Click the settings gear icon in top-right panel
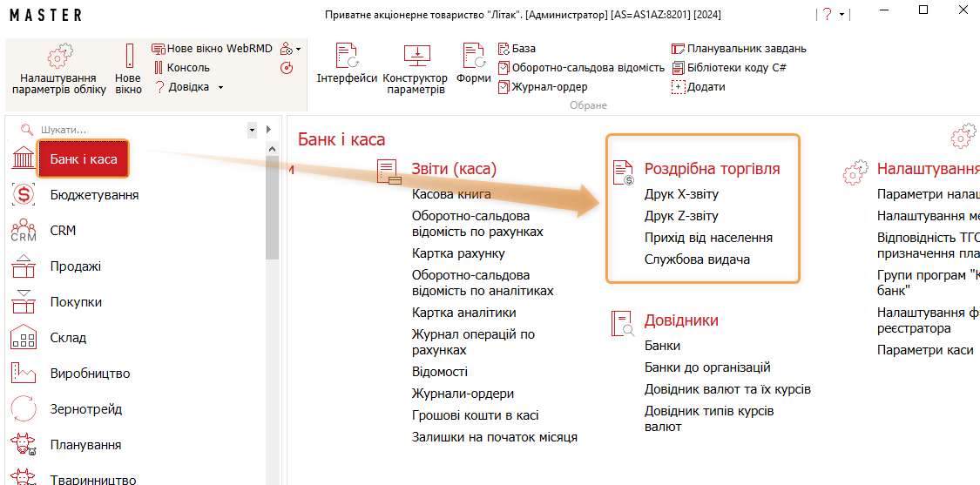The image size is (980, 485). 962,136
